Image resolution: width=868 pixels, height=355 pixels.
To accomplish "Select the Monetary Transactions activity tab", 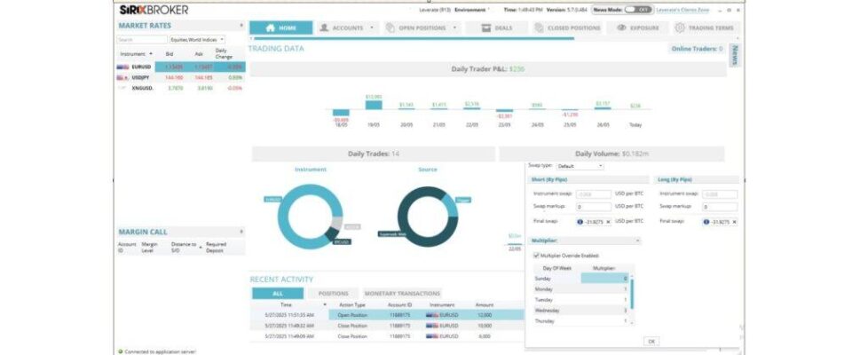I will tap(402, 293).
